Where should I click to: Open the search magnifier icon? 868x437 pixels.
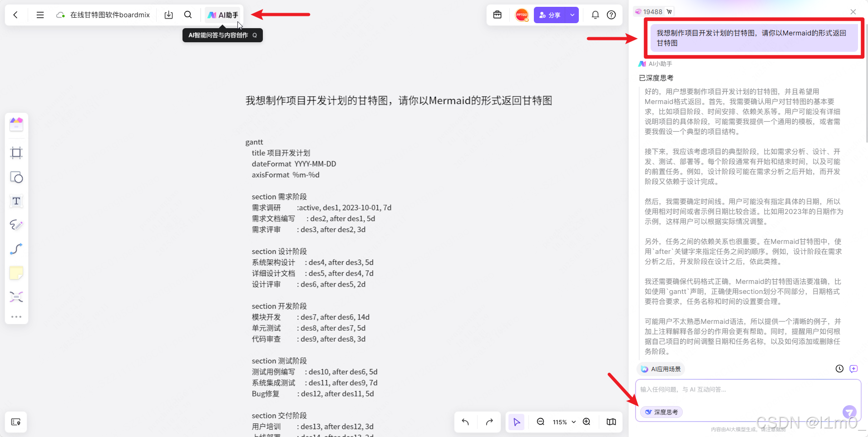[188, 15]
